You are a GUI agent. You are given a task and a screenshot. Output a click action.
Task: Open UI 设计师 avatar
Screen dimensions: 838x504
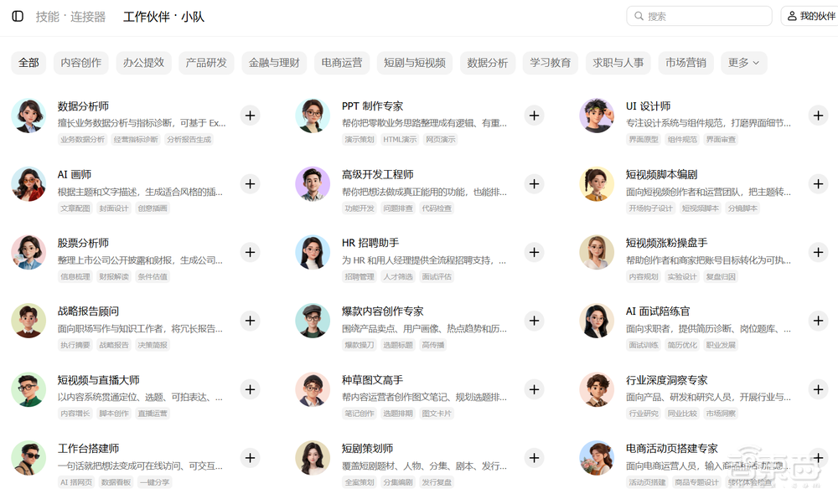point(597,116)
